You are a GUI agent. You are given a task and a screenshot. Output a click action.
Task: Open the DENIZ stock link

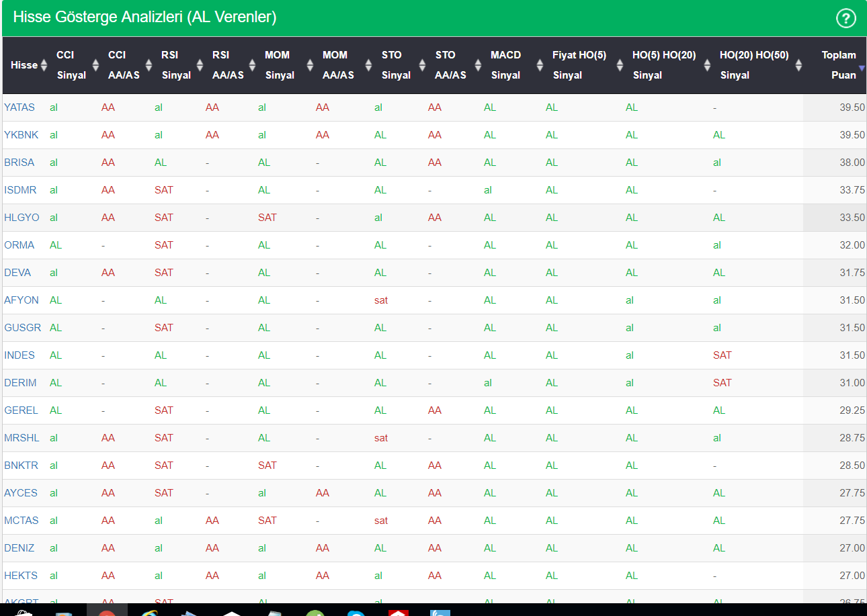(19, 548)
